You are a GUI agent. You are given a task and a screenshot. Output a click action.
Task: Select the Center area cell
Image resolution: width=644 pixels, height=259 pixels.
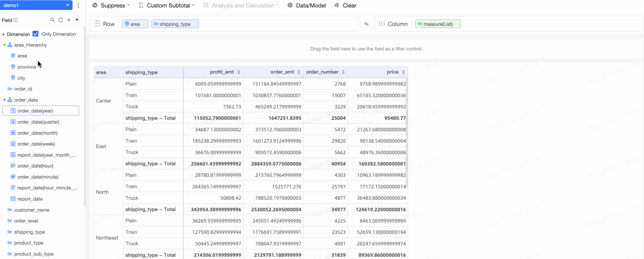pos(108,101)
